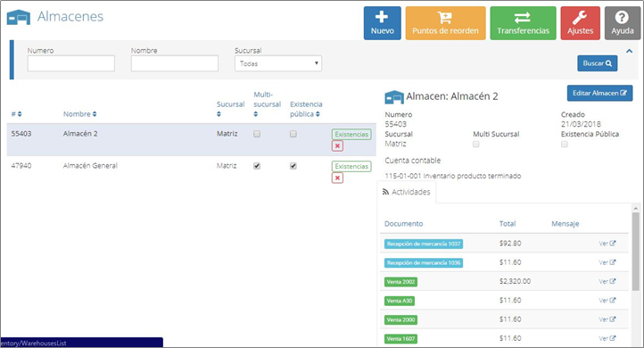
Task: Delete Almacén General with red X
Action: (337, 178)
